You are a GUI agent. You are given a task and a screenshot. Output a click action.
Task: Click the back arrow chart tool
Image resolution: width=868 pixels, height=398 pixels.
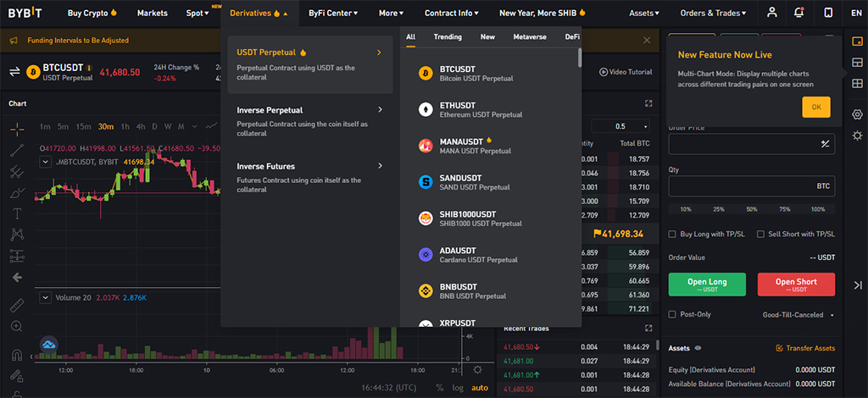pos(17,278)
